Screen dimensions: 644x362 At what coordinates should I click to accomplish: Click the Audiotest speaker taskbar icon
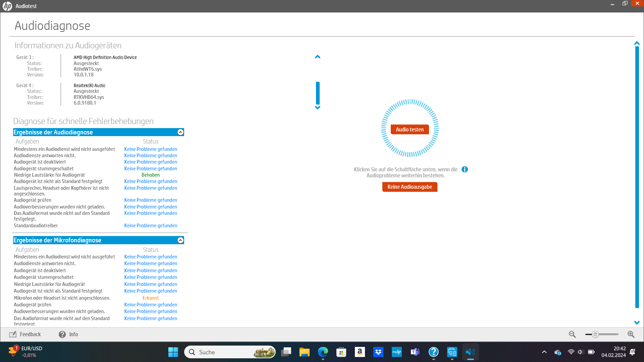pos(471,352)
